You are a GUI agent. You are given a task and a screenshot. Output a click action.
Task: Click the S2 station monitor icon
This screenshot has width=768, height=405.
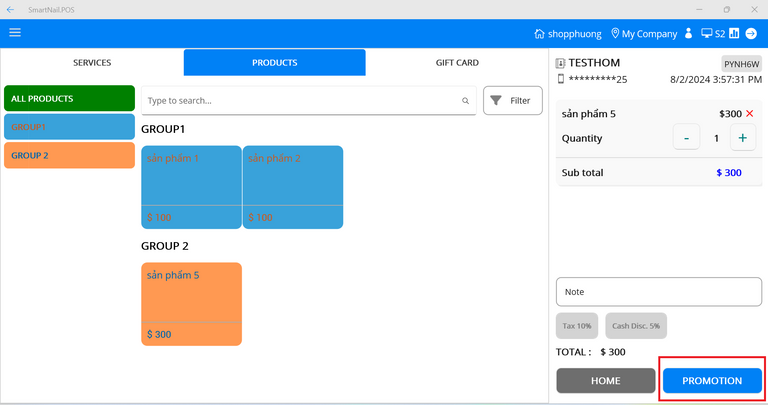click(x=706, y=34)
